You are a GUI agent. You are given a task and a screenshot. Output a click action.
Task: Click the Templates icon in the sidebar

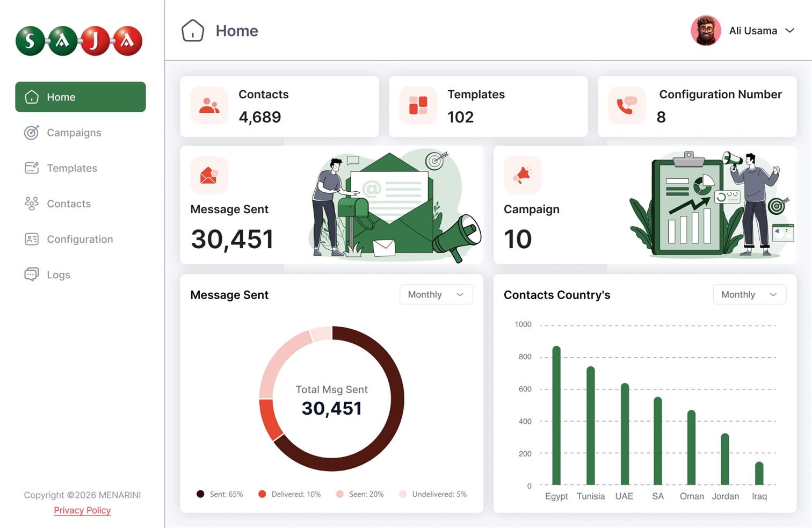pos(32,168)
